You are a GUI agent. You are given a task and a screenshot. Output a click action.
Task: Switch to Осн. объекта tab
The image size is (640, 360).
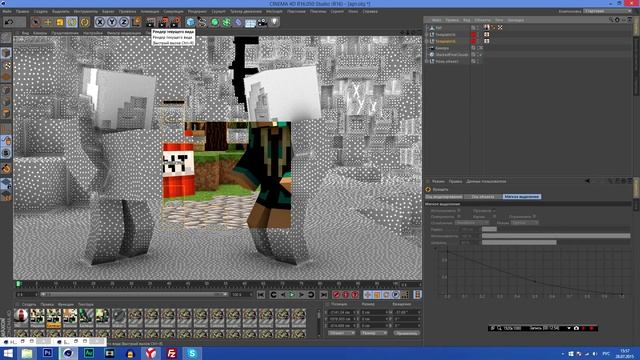tap(483, 197)
